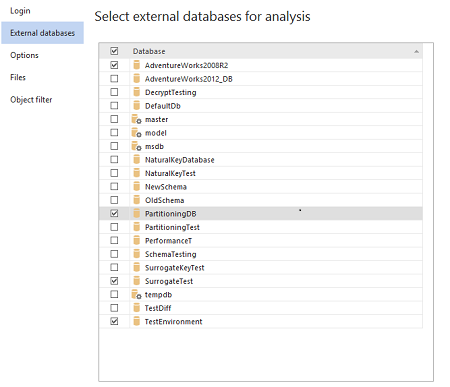Toggle the select-all checkbox in header

pos(114,51)
